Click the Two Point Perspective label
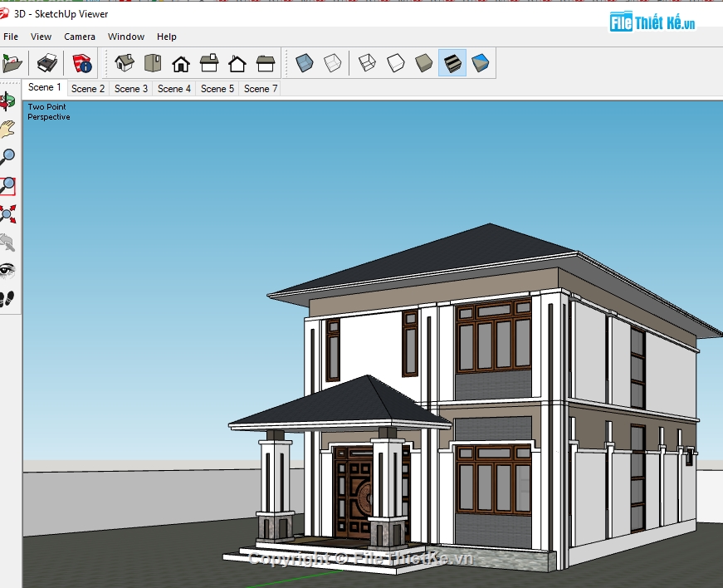The image size is (723, 588). click(x=48, y=111)
